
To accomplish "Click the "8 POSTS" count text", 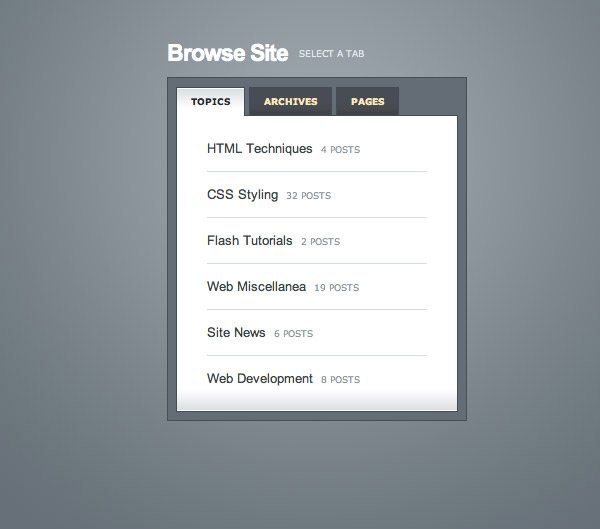I will coord(341,379).
